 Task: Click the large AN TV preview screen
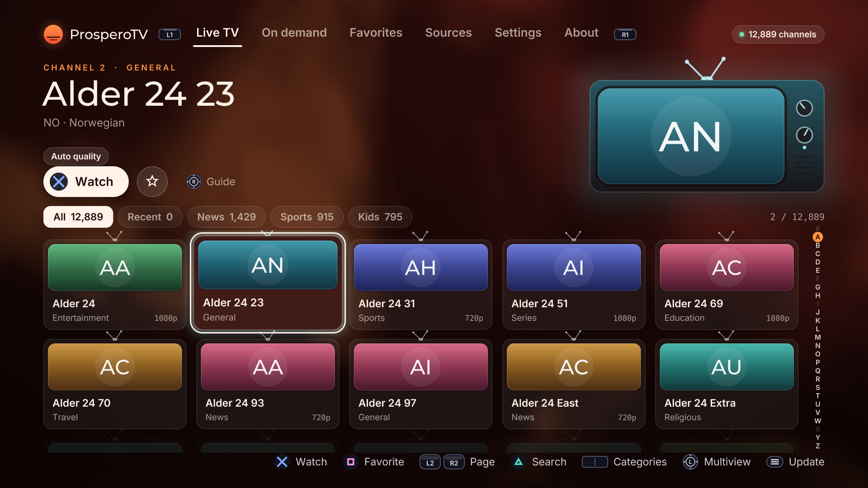click(691, 136)
